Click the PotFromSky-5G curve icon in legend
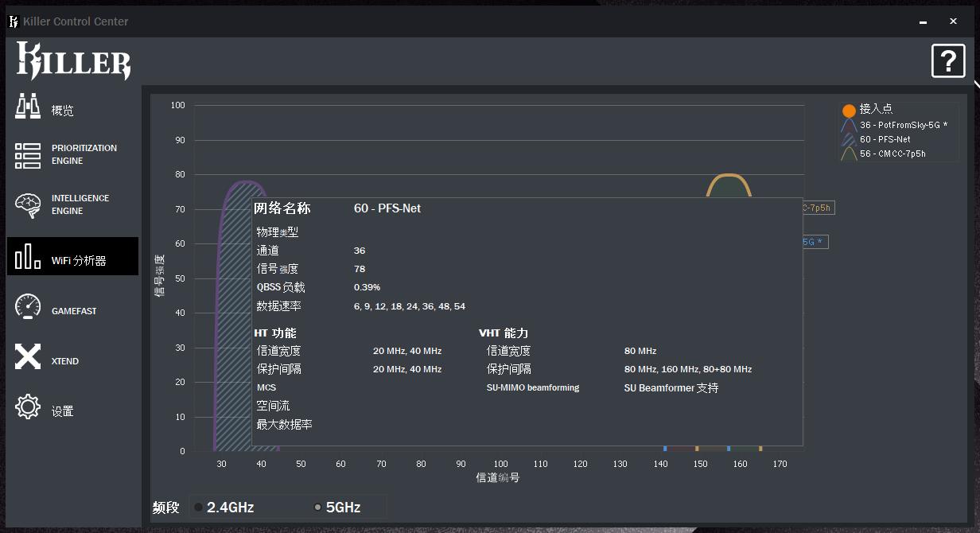This screenshot has width=980, height=533. (850, 124)
